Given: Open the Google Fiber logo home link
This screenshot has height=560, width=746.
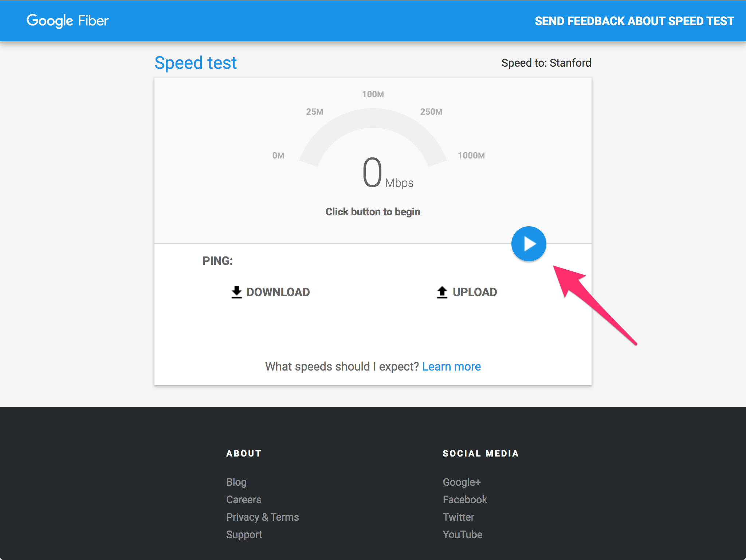Looking at the screenshot, I should tap(68, 21).
